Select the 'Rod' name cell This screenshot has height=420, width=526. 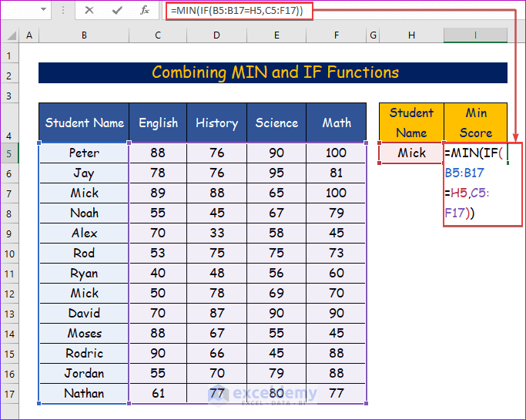point(84,253)
